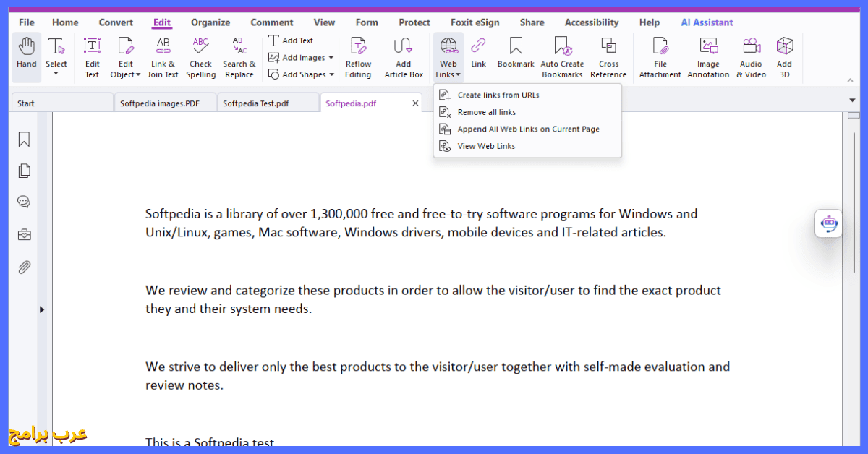This screenshot has width=868, height=454.
Task: Collapse the Web Links dropdown button
Action: (448, 56)
